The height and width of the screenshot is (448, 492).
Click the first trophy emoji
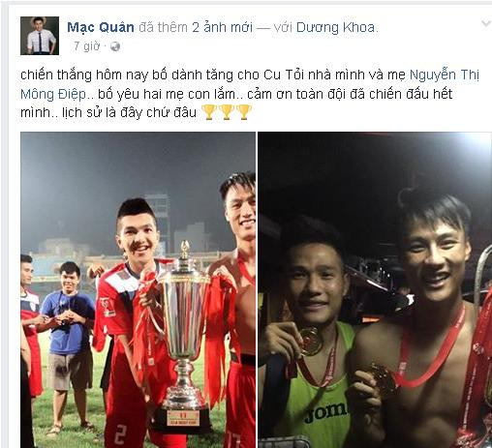209,112
